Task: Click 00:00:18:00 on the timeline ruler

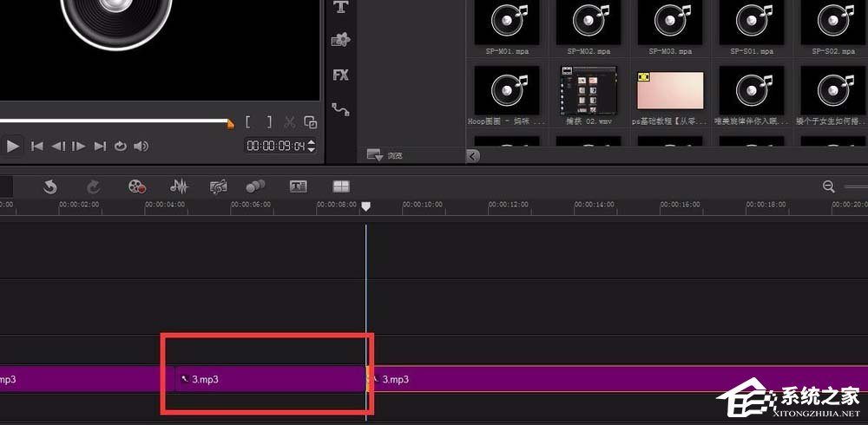Action: click(x=766, y=205)
